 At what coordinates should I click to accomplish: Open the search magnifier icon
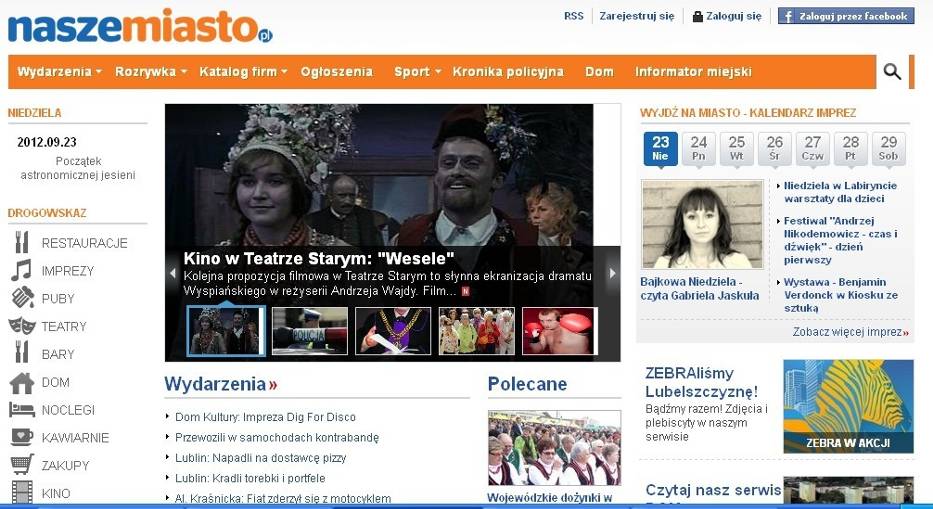(x=892, y=72)
